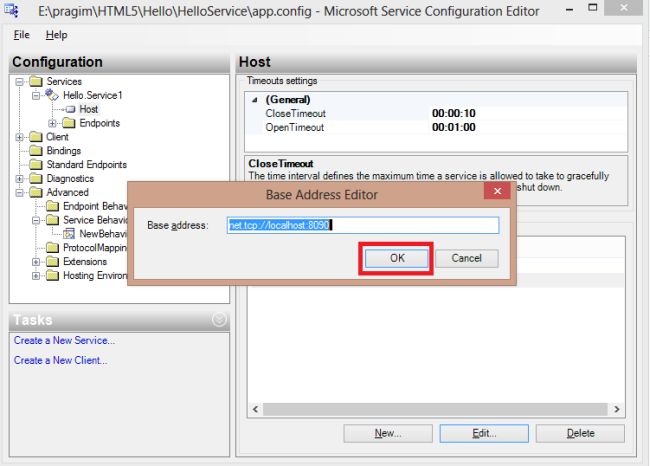Click the Create a New Client link
The height and width of the screenshot is (466, 650).
61,360
